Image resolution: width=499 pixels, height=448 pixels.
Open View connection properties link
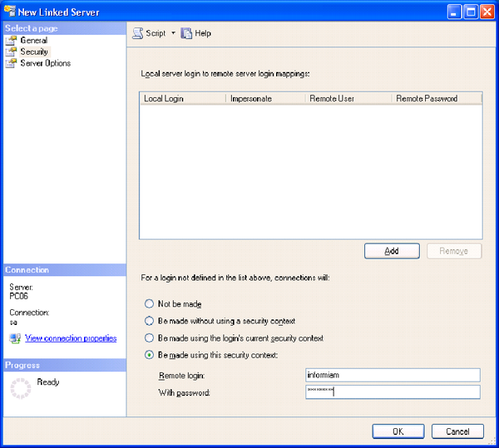(x=71, y=338)
